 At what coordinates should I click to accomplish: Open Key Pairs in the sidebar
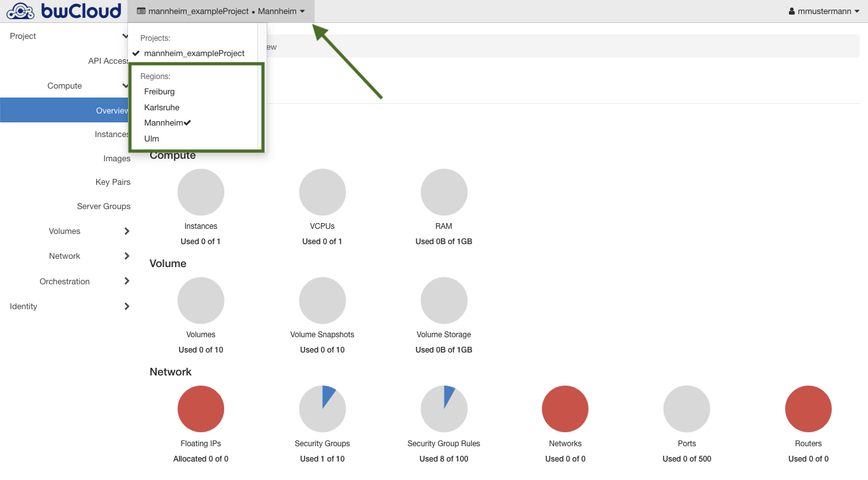(113, 182)
